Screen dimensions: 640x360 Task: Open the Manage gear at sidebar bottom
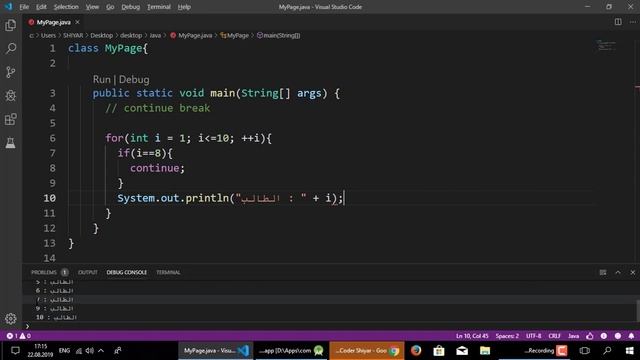[11, 318]
